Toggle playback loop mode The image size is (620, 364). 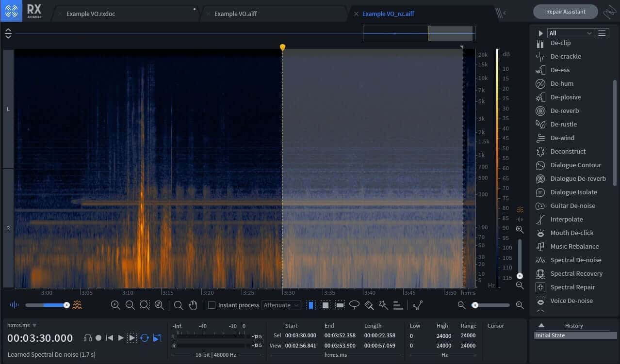pos(145,338)
